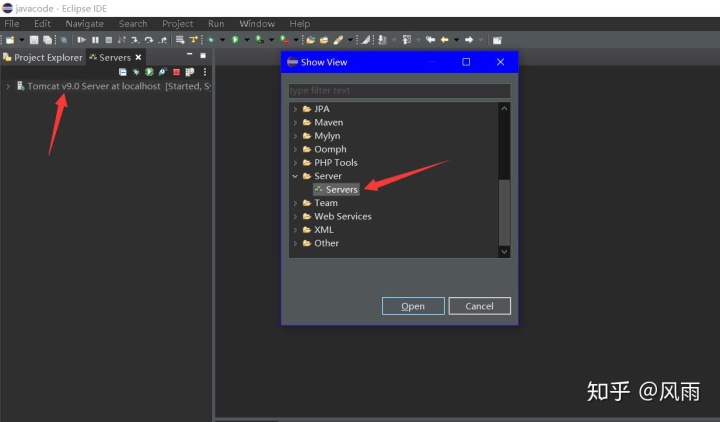This screenshot has height=422, width=720.
Task: Toggle the Use Step Filters icon
Action: point(193,40)
